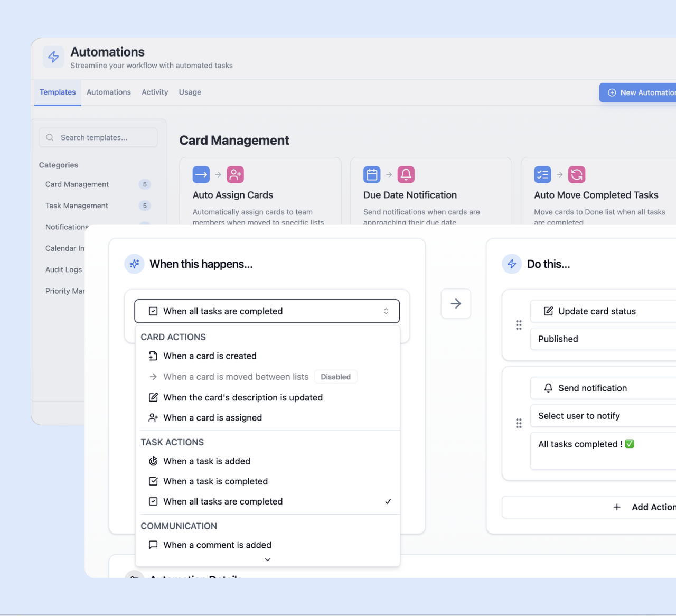
Task: Click the edit icon in Update card status
Action: pyautogui.click(x=549, y=311)
